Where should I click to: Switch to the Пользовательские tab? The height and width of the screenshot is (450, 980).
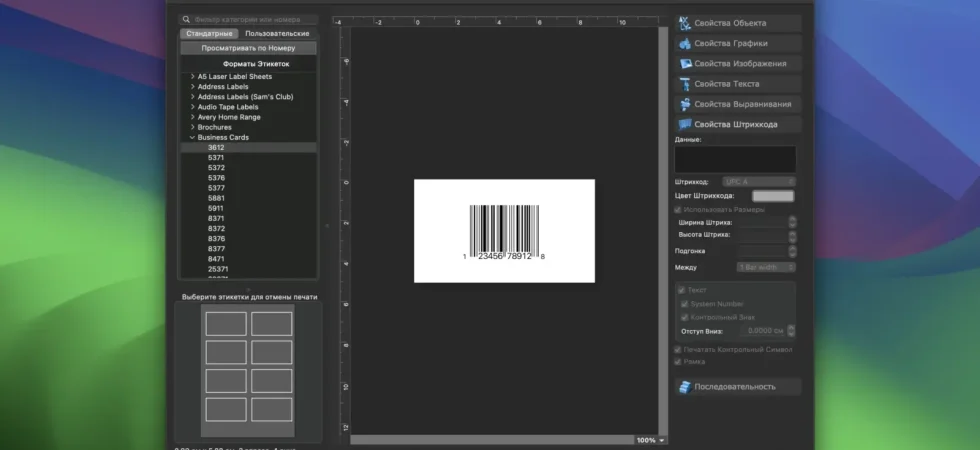point(277,34)
